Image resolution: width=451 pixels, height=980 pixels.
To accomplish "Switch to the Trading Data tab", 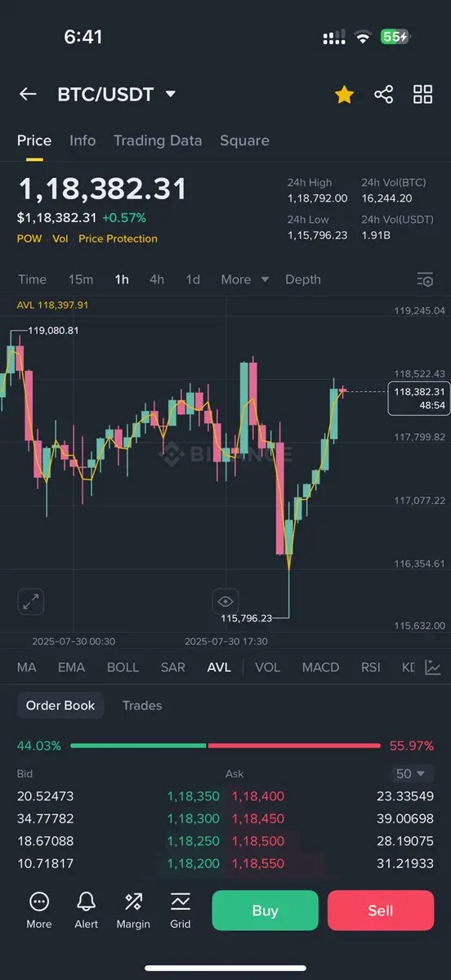I will pyautogui.click(x=158, y=140).
